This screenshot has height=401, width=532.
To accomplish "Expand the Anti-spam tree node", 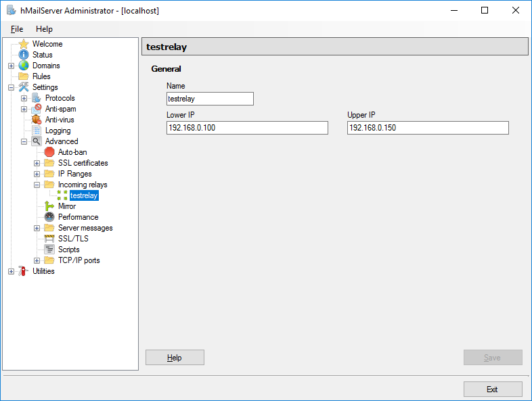I will (x=24, y=109).
